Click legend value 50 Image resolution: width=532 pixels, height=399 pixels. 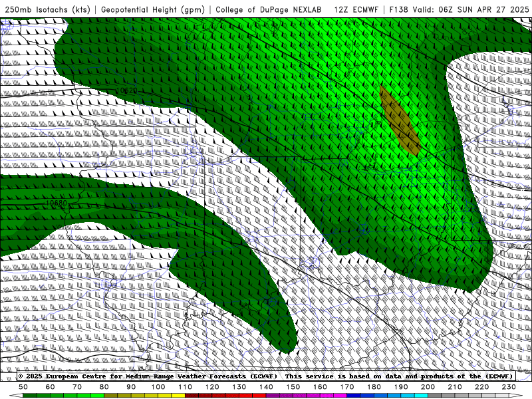click(x=23, y=387)
